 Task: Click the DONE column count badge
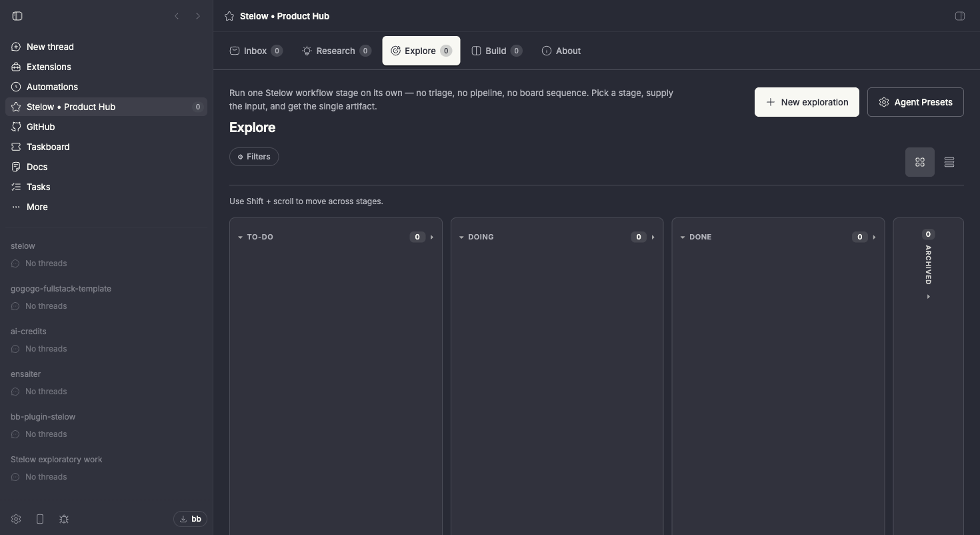pos(860,237)
